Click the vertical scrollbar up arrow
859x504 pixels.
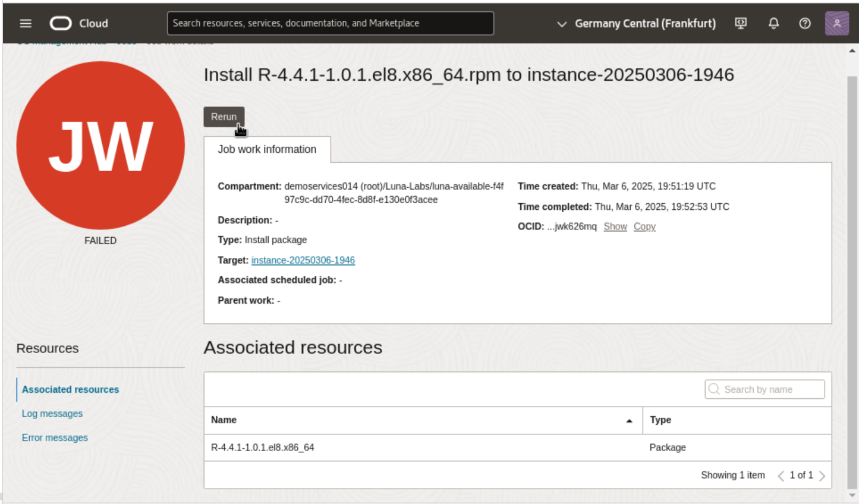tap(852, 51)
